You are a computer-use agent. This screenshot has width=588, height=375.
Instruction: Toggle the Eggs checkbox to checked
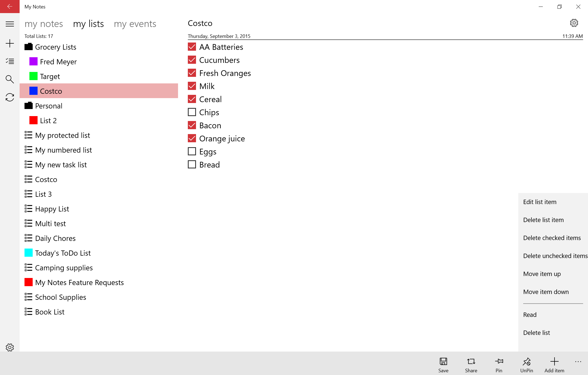(x=192, y=151)
